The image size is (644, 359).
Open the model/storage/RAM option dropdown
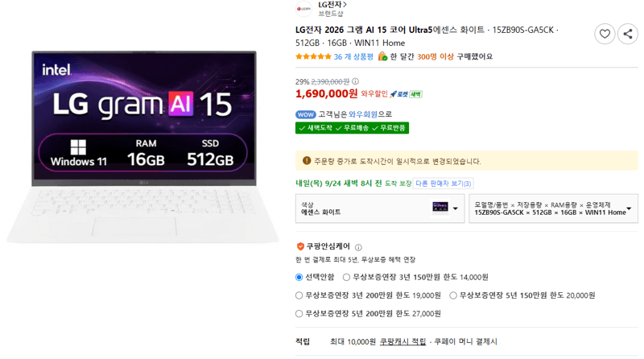(x=553, y=208)
